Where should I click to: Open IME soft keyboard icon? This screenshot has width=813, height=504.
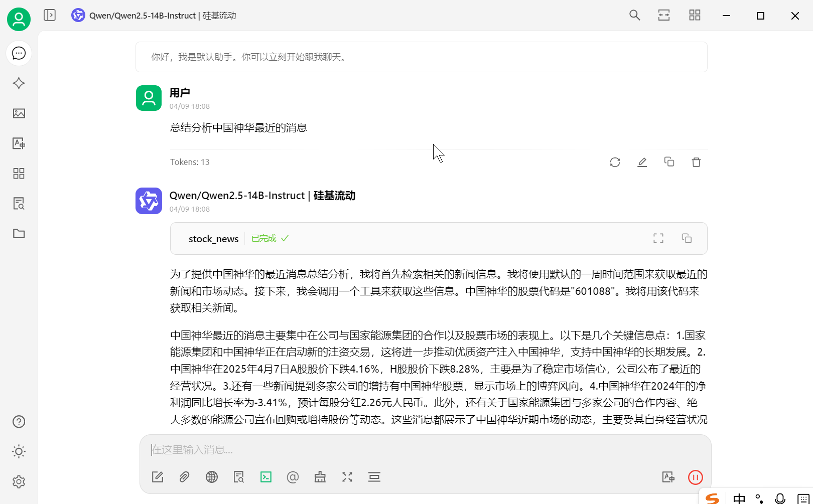[x=803, y=499]
